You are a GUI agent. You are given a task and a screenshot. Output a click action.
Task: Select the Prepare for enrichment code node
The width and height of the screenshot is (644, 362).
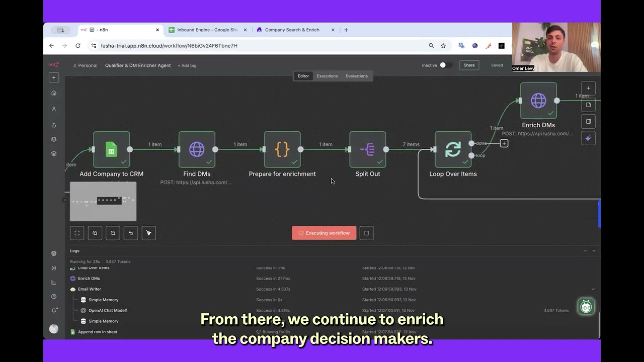coord(282,149)
